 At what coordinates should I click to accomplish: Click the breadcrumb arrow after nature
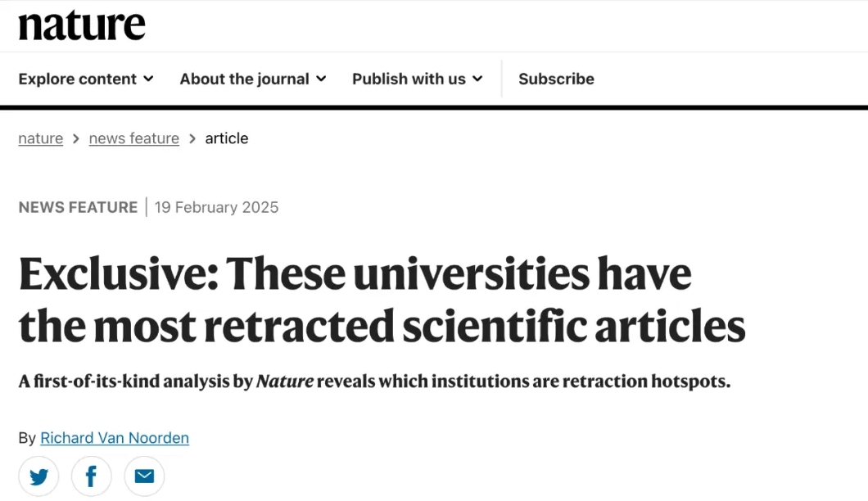click(76, 138)
